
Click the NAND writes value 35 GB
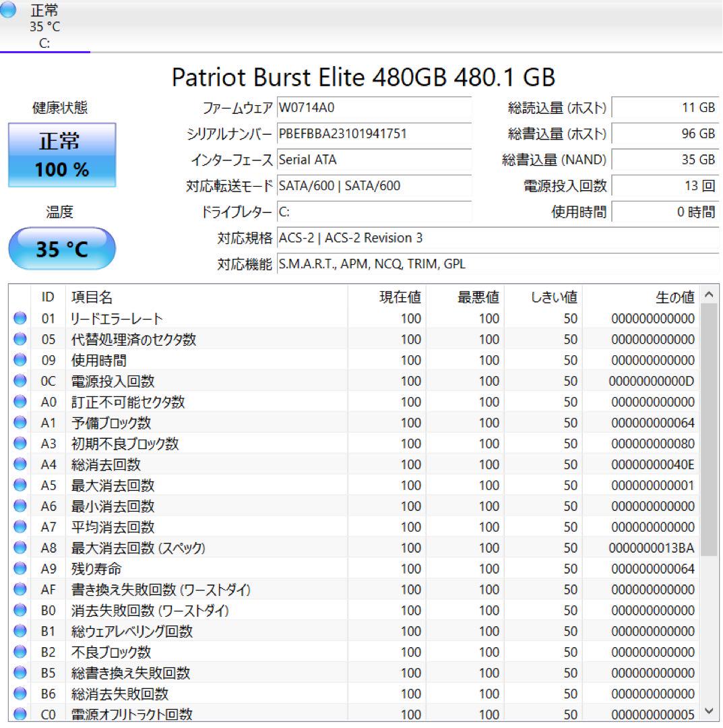(666, 160)
